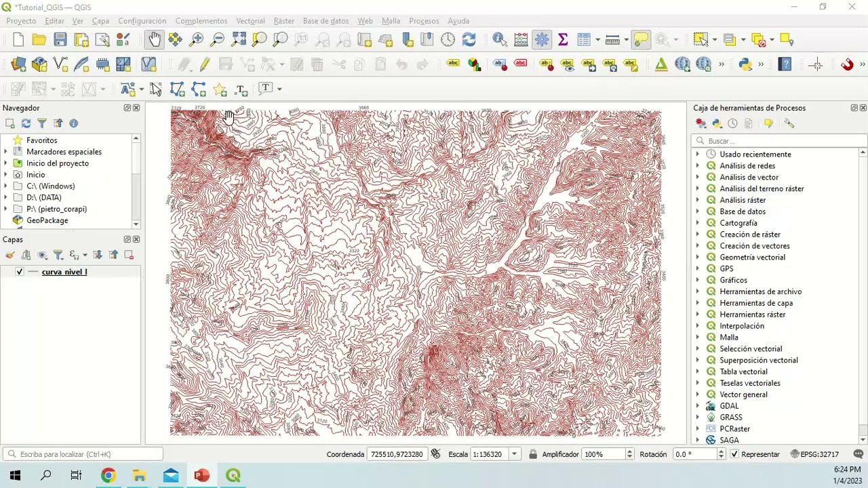Click New Shapefile Layer icon
The width and height of the screenshot is (868, 488).
[60, 65]
